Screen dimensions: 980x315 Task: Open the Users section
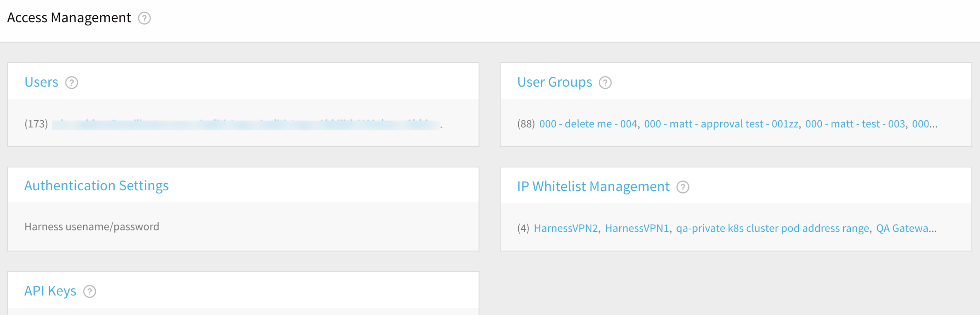tap(41, 82)
